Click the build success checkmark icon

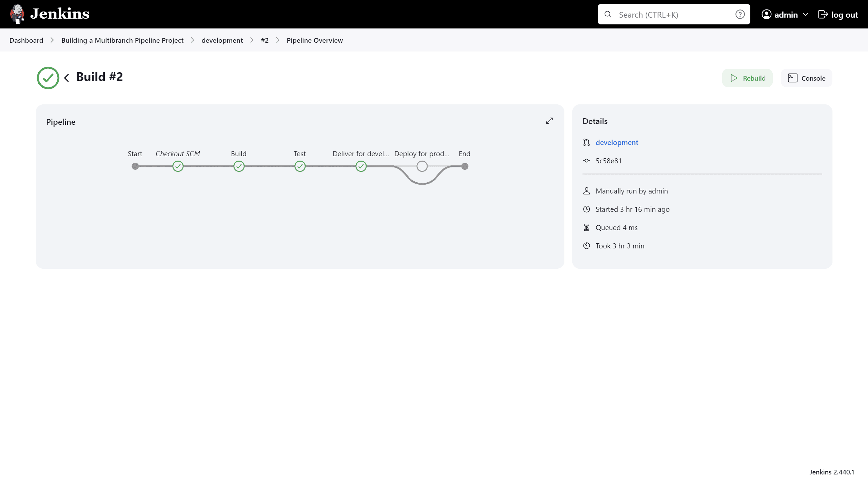(48, 78)
